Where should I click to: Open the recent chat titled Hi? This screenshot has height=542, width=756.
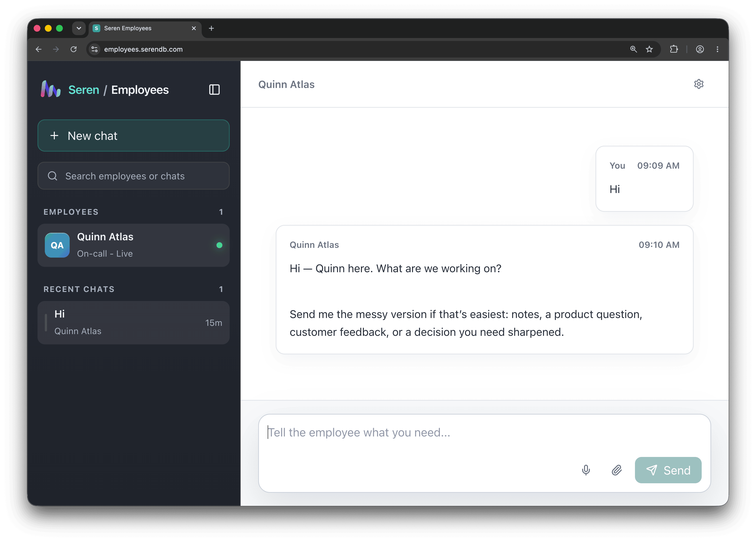point(133,322)
